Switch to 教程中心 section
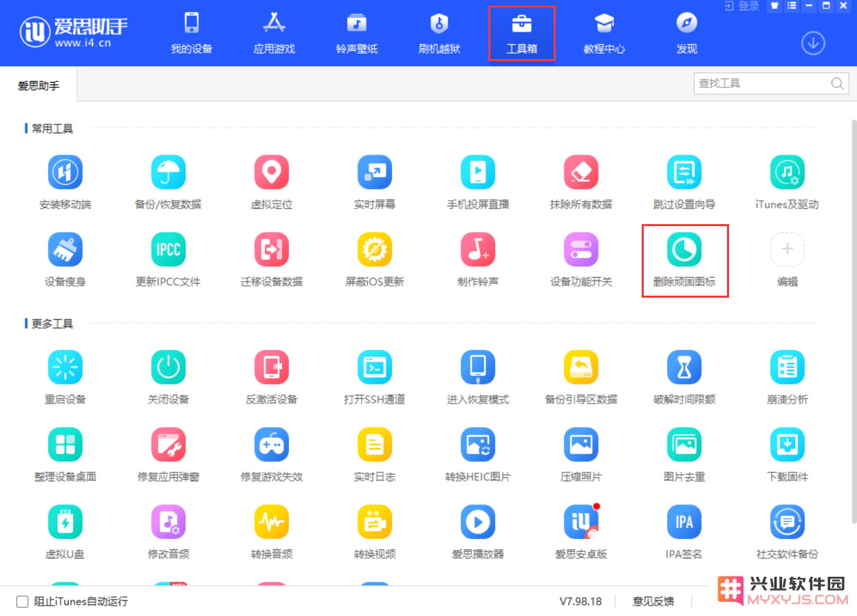Viewport: 857px width, 616px height. [605, 34]
